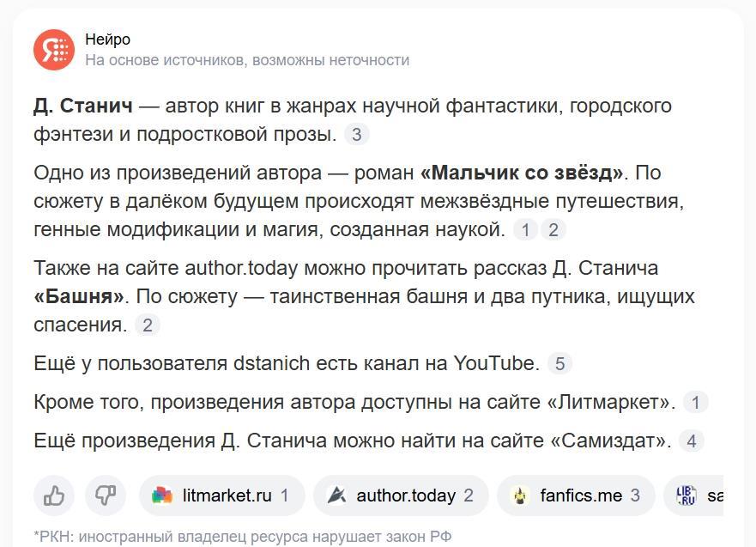Viewport: 756px width, 547px height.
Task: Open the author.today source chip
Action: click(x=401, y=495)
